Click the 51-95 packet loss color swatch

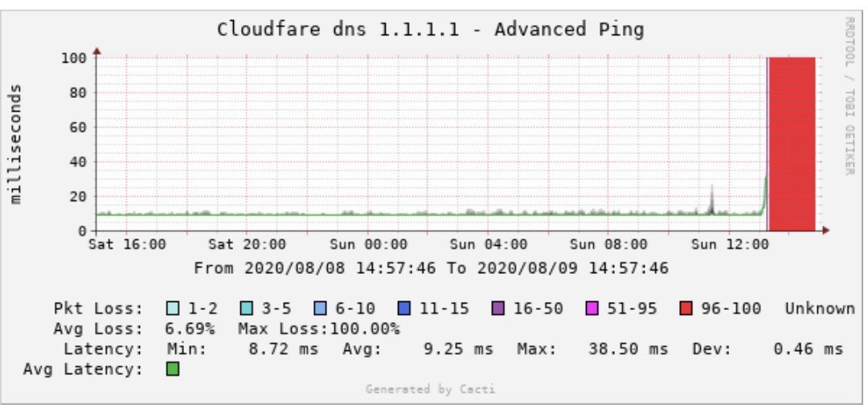(592, 308)
